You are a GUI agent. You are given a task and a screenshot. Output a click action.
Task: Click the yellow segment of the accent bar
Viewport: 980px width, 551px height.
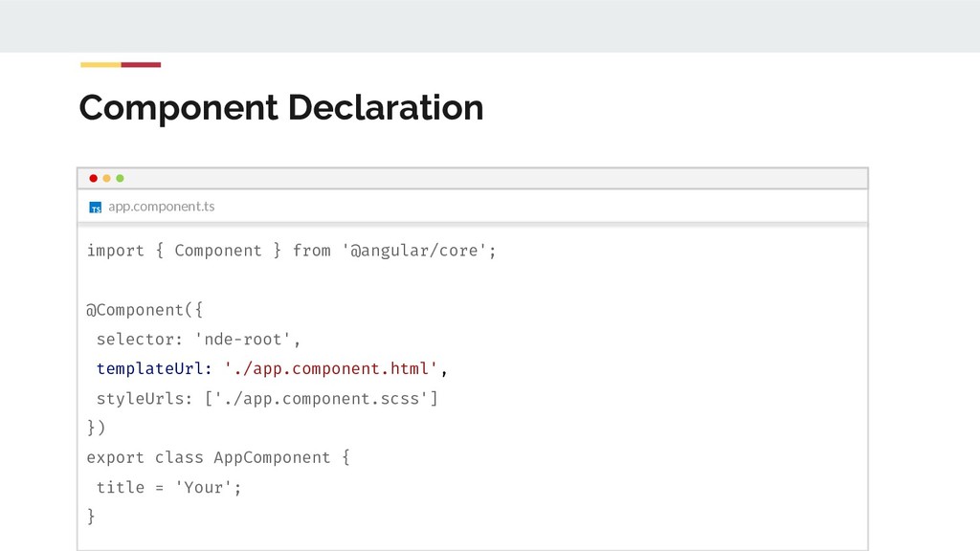coord(100,65)
